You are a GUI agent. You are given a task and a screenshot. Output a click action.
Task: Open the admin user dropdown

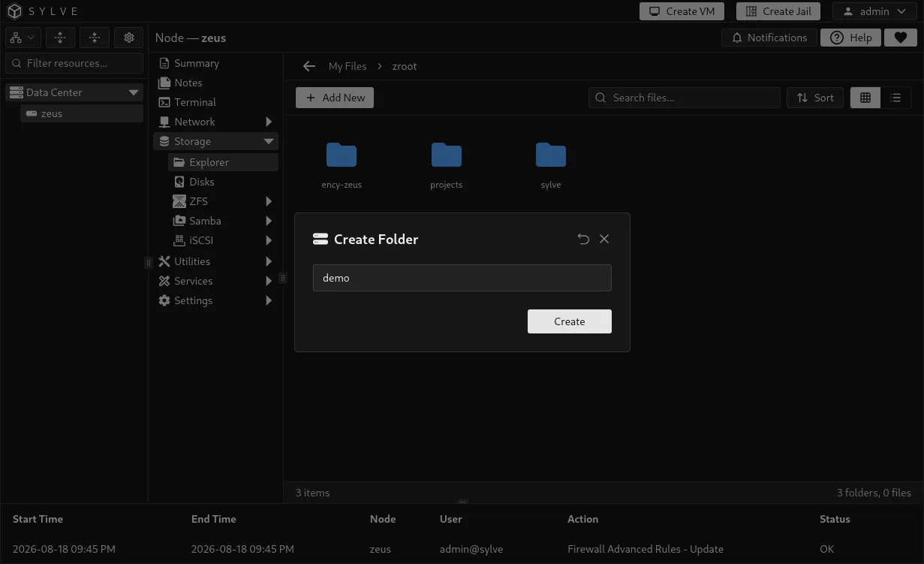(874, 11)
